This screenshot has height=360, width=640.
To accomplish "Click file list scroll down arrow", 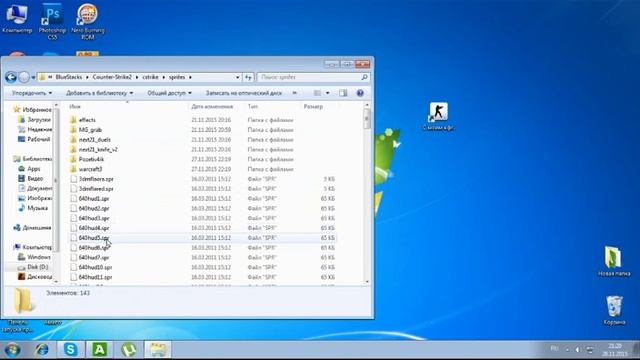I will point(367,282).
